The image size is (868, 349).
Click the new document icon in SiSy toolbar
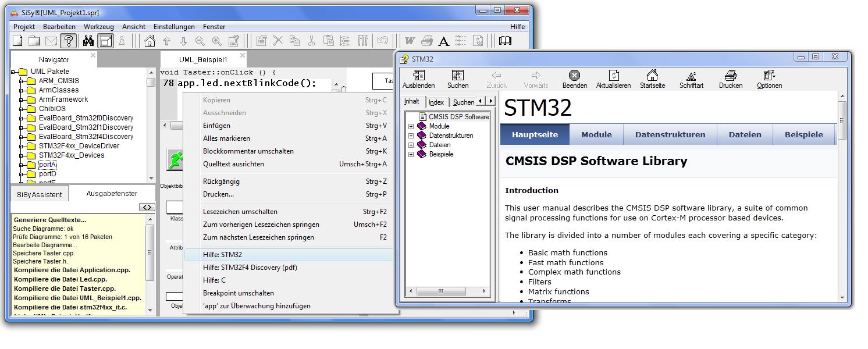coord(18,41)
